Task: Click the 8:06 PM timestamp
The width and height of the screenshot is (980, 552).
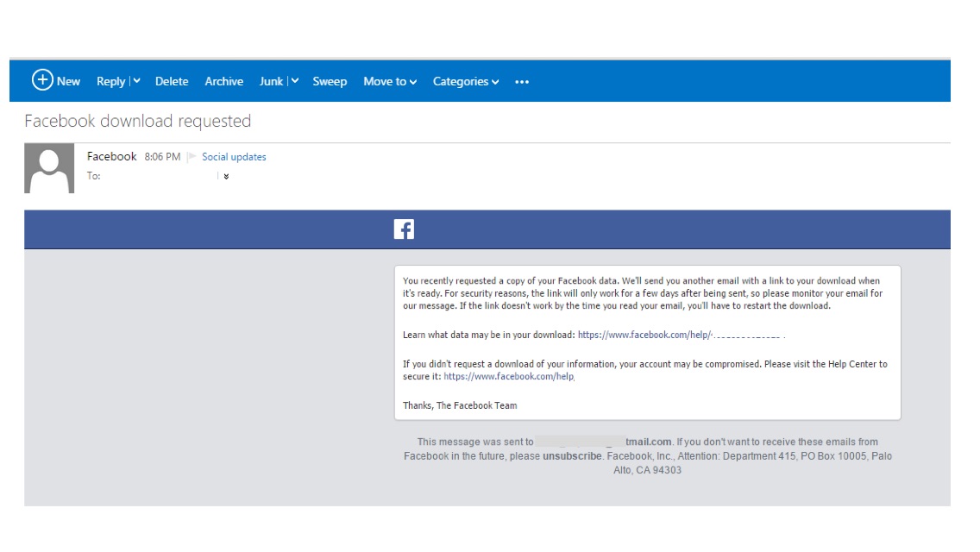Action: (162, 157)
